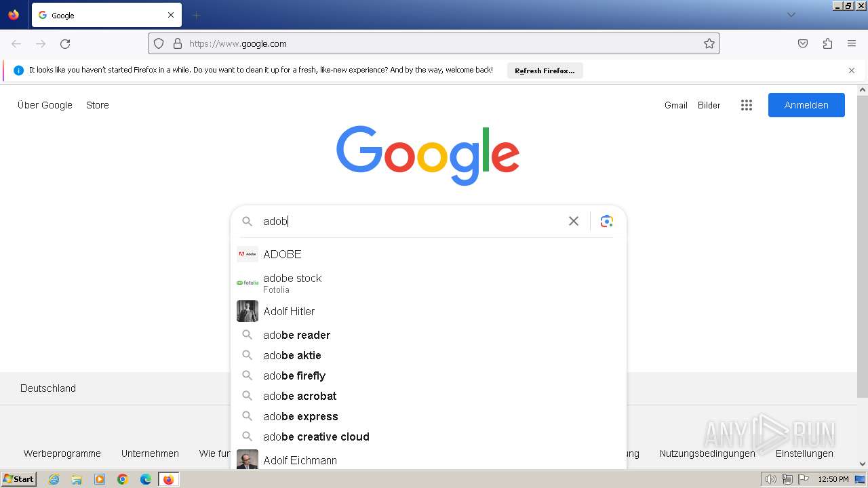Search by image with camera icon

607,221
